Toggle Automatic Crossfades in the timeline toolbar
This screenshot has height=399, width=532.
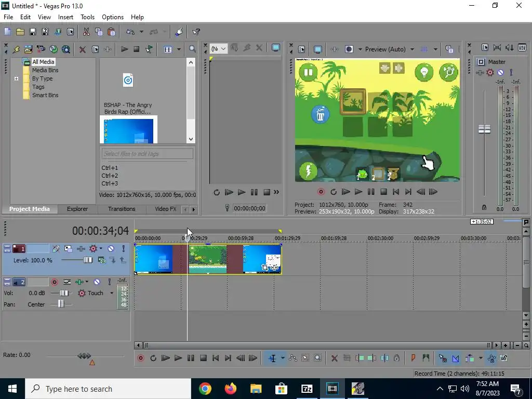pyautogui.click(x=455, y=358)
